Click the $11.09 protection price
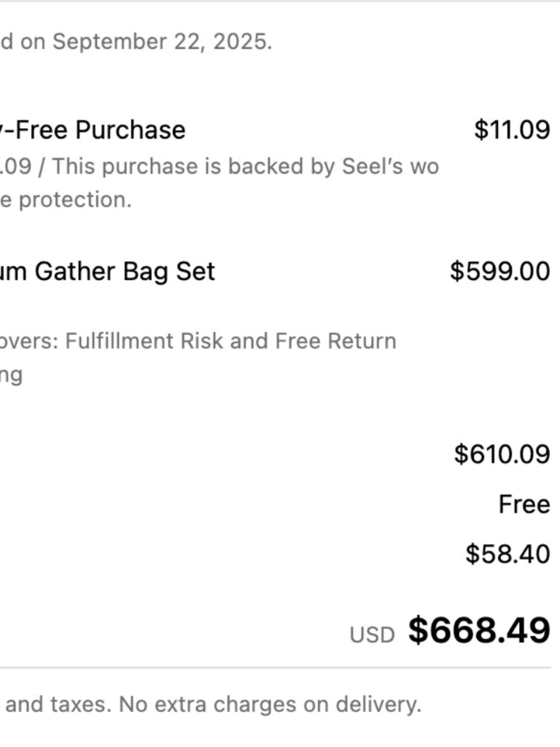This screenshot has height=747, width=560. click(512, 129)
